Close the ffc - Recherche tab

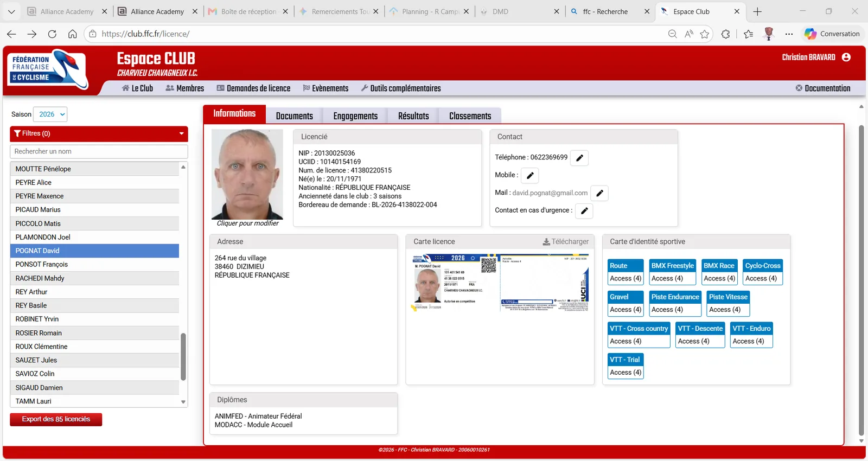click(x=647, y=11)
